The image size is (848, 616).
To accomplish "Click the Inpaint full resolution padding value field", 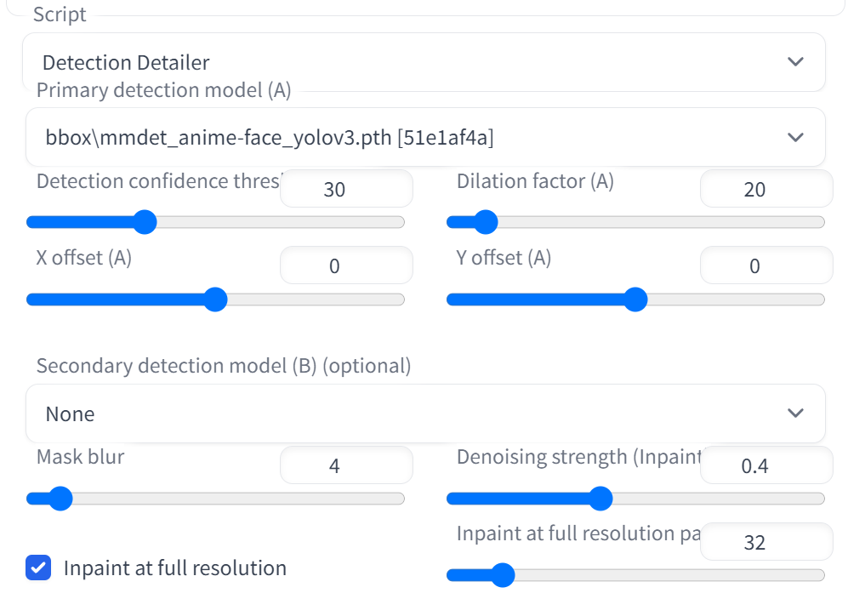I will coord(766,542).
